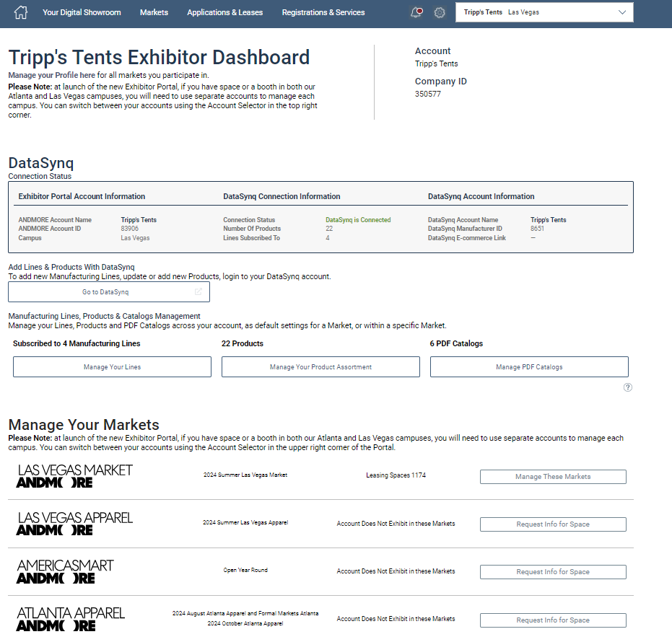The height and width of the screenshot is (642, 672).
Task: Open the settings gear icon
Action: click(440, 12)
